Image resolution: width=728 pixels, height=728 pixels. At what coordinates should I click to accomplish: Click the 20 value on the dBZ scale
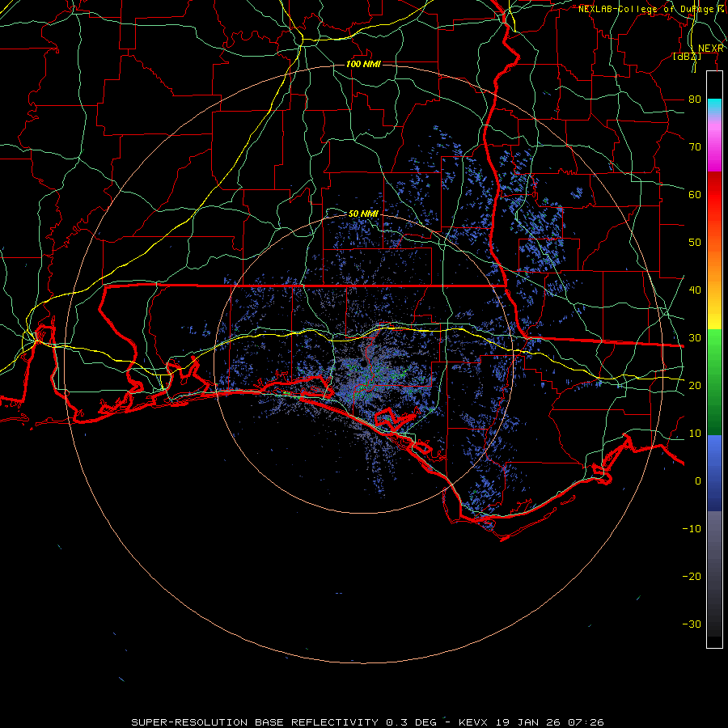(695, 385)
